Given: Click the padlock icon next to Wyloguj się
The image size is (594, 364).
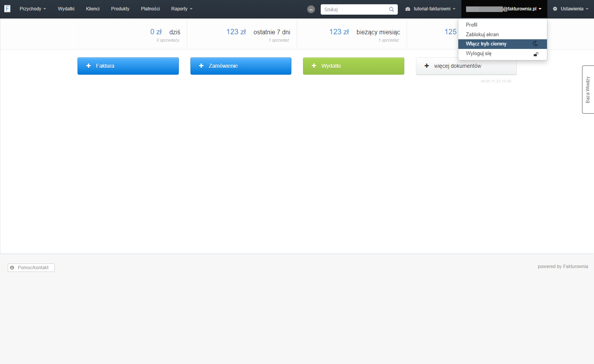Looking at the screenshot, I should (x=536, y=54).
